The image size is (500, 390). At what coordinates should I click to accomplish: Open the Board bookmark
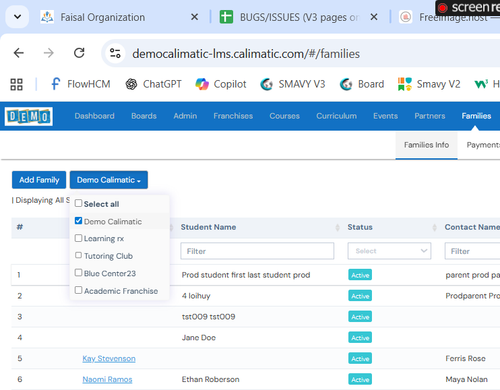coord(362,84)
